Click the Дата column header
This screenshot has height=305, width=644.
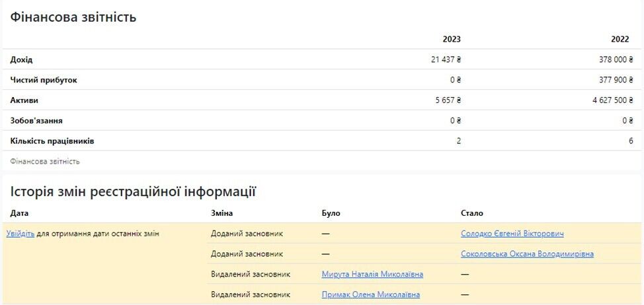click(19, 214)
